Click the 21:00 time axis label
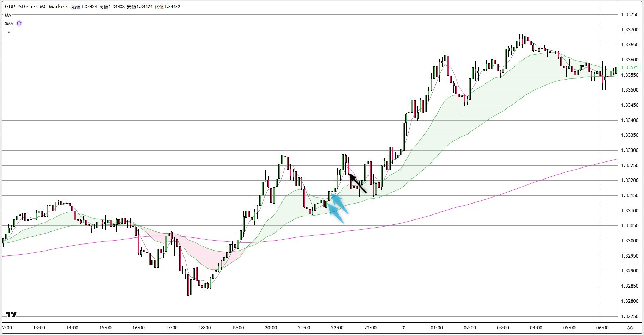The height and width of the screenshot is (335, 644). pyautogui.click(x=304, y=328)
